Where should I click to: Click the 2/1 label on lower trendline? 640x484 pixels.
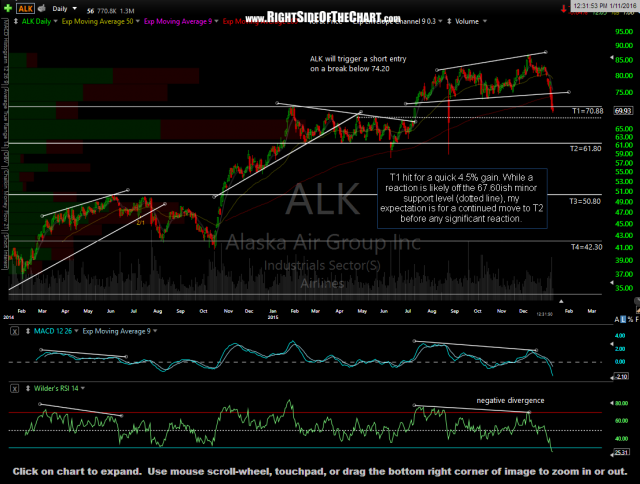[x=140, y=222]
